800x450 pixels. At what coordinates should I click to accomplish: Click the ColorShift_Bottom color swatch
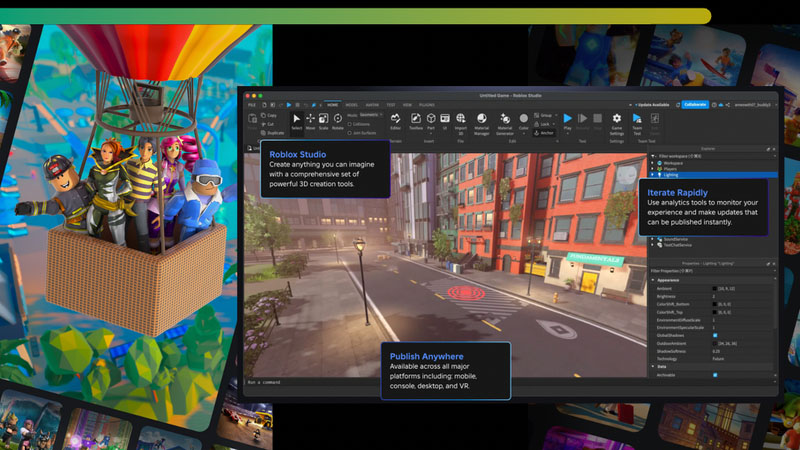point(715,304)
